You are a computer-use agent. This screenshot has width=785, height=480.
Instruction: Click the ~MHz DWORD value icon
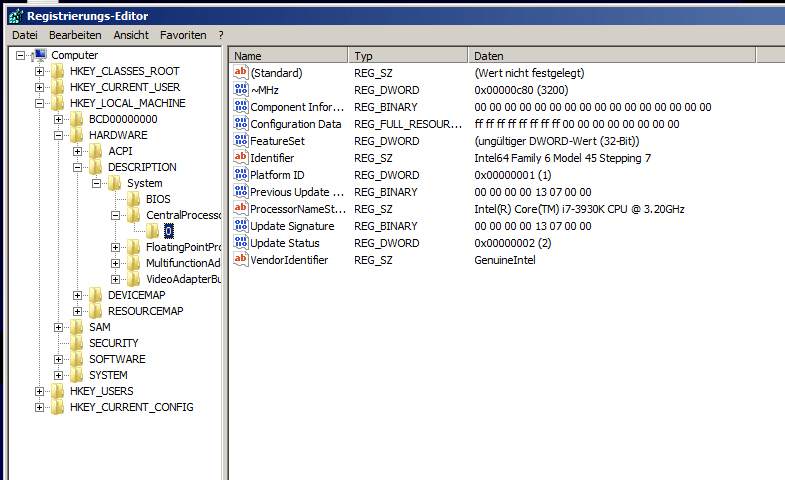(241, 90)
